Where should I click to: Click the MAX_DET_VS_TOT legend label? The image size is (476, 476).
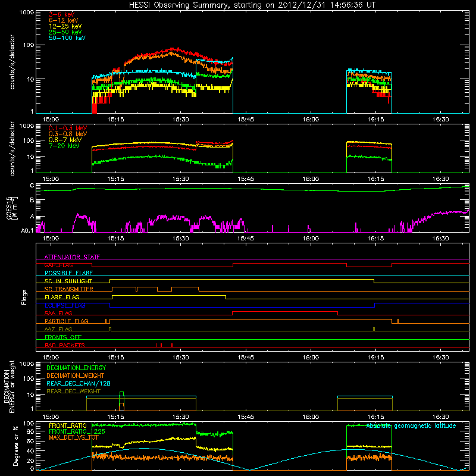[x=74, y=437]
